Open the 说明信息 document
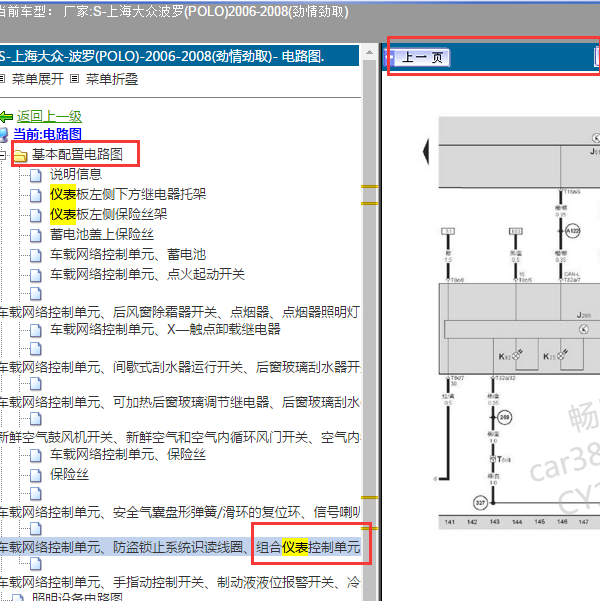The width and height of the screenshot is (600, 601). coord(76,174)
